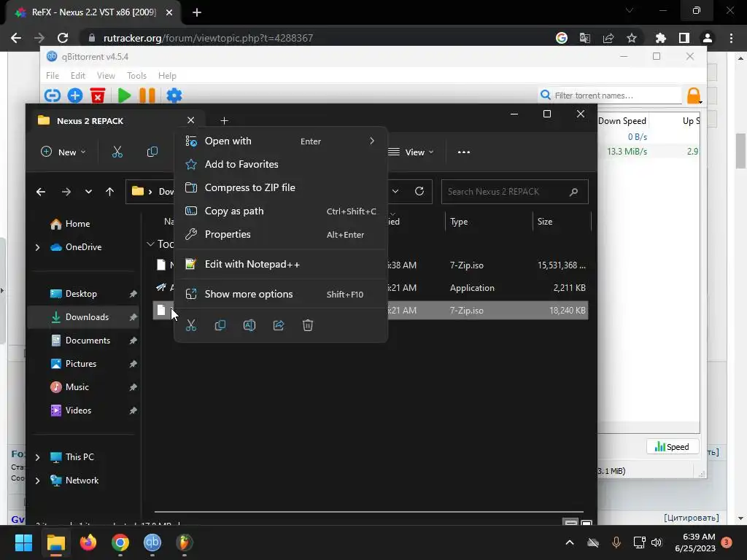Click qBittorrent orange lock icon

pos(694,96)
